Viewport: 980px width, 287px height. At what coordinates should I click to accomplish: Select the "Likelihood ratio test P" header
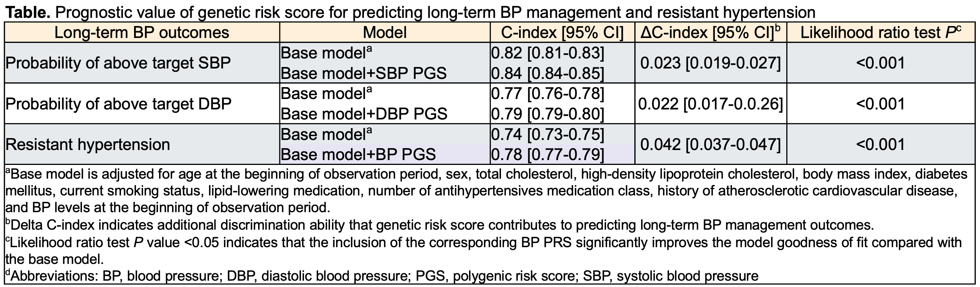[x=880, y=33]
